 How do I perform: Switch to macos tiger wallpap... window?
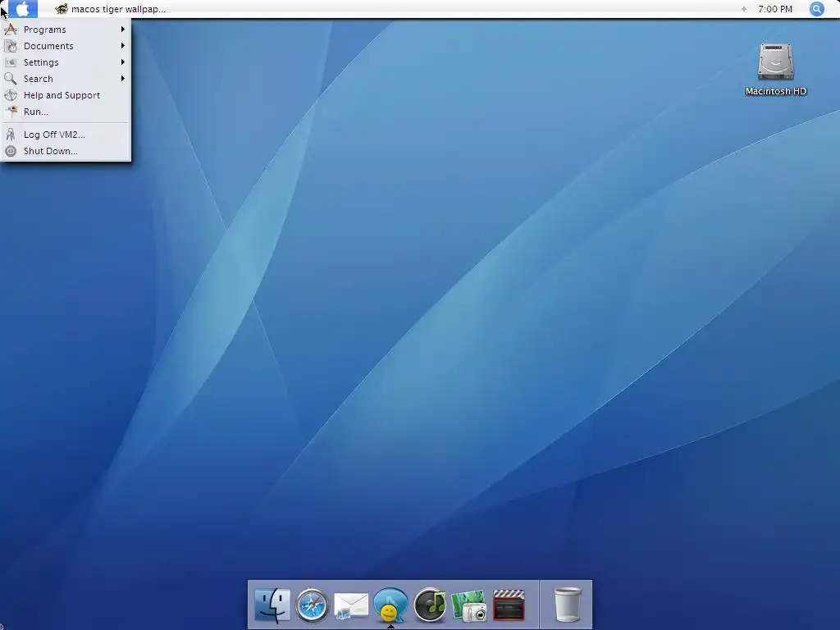coord(111,9)
